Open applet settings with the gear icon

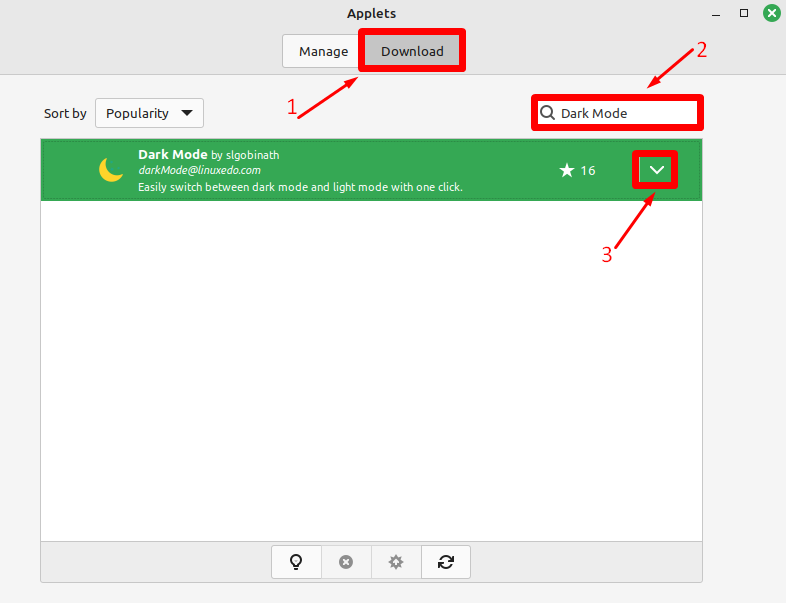pyautogui.click(x=396, y=562)
